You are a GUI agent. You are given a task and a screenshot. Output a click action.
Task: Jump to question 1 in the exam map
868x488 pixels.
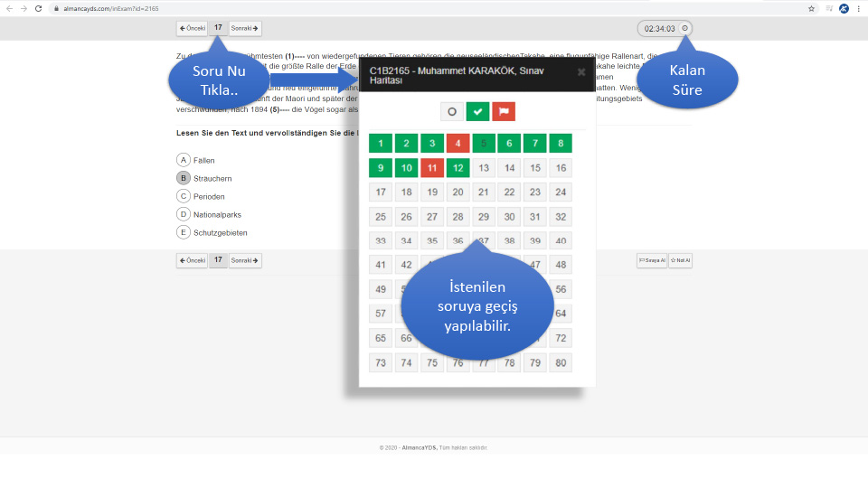click(381, 144)
